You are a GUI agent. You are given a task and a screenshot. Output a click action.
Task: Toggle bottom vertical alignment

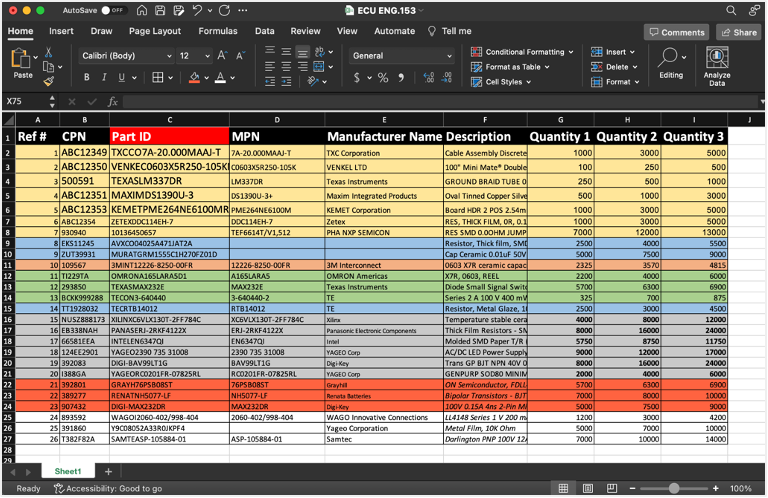[x=303, y=51]
